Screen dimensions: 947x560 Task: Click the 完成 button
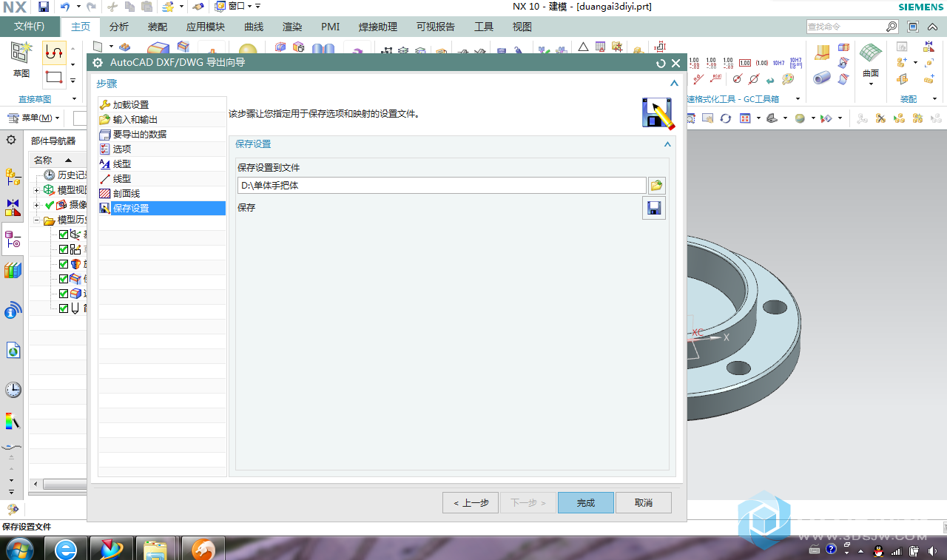[x=586, y=503]
